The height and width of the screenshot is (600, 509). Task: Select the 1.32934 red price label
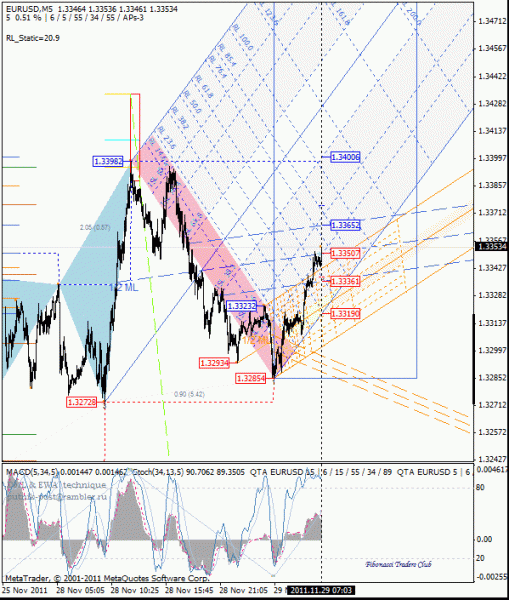pyautogui.click(x=214, y=363)
